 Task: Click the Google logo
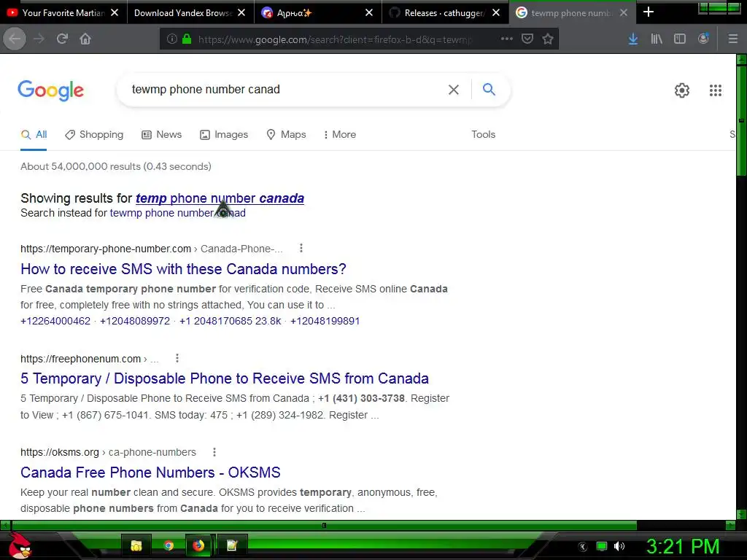(x=51, y=90)
